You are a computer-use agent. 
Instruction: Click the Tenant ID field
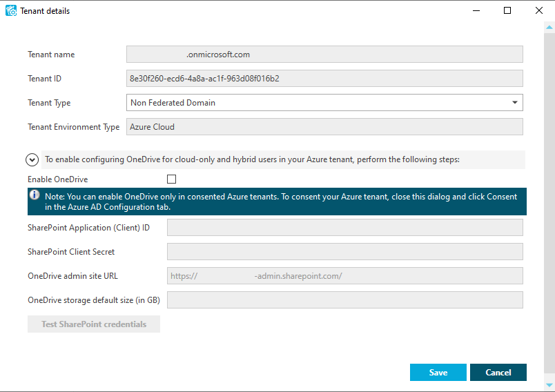[x=324, y=78]
